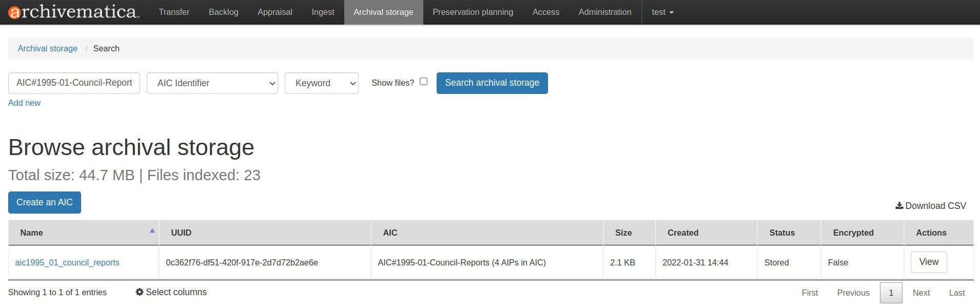Expand the test user menu

coord(662,12)
